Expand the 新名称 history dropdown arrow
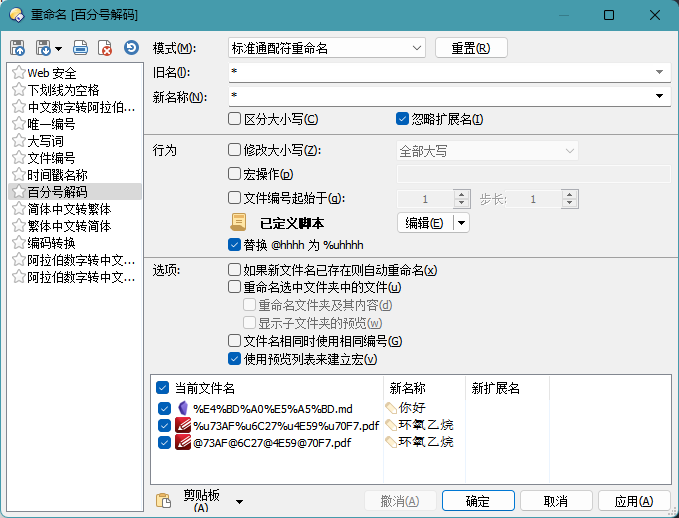Image resolution: width=679 pixels, height=518 pixels. (x=661, y=97)
